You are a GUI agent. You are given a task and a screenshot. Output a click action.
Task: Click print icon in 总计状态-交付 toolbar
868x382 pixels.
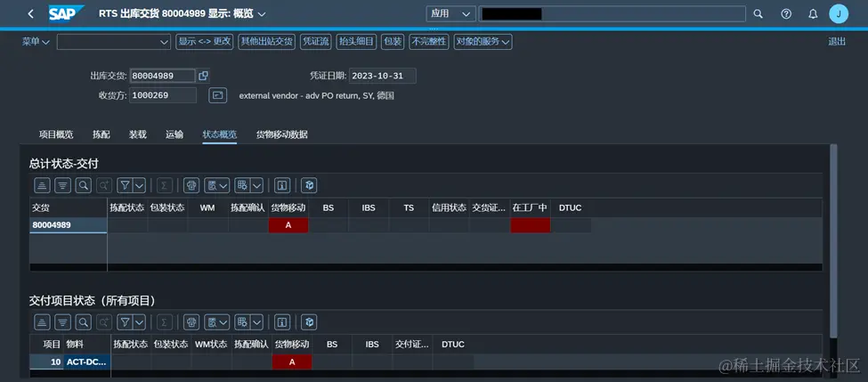click(191, 185)
